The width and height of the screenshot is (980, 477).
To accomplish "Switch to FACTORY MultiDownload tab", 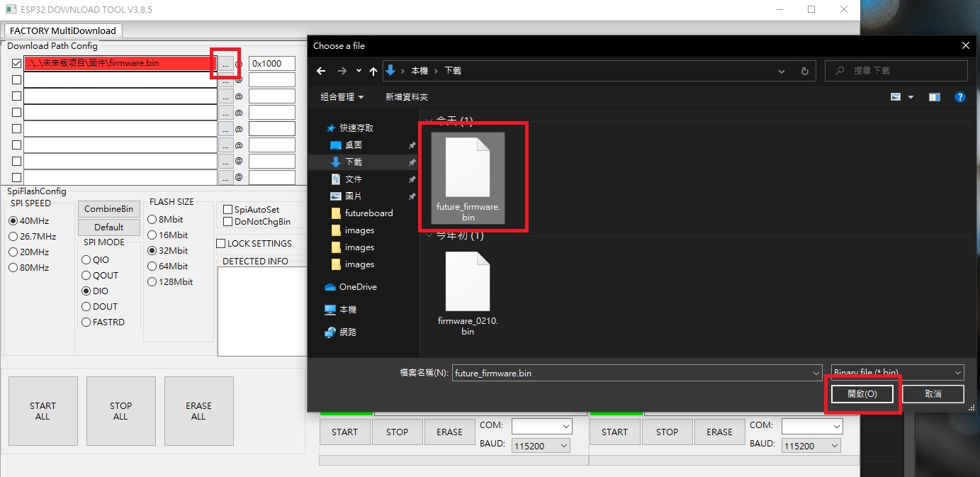I will pos(63,30).
